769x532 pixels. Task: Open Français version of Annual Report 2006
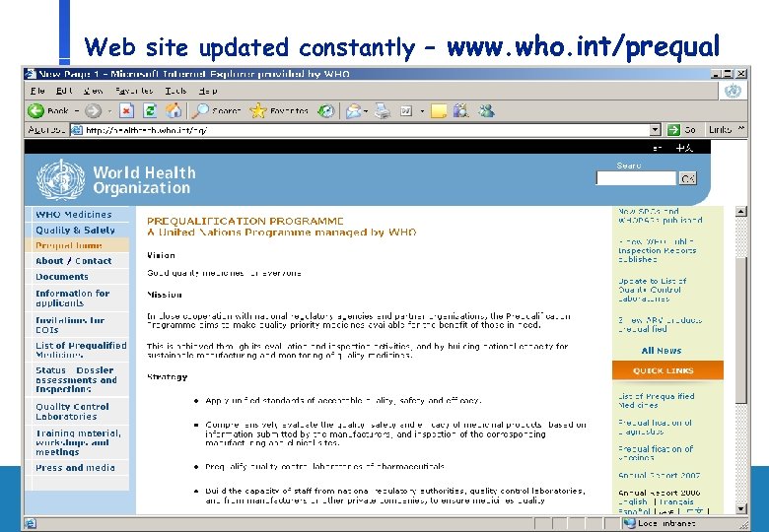[x=676, y=502]
